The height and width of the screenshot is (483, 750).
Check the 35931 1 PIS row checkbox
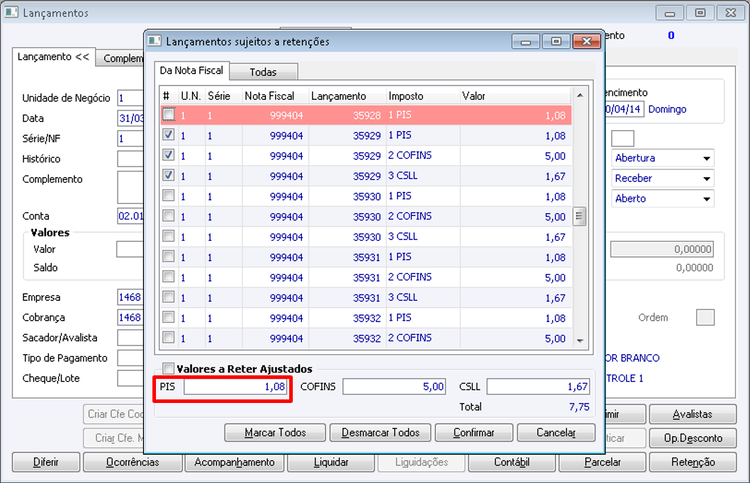click(168, 257)
